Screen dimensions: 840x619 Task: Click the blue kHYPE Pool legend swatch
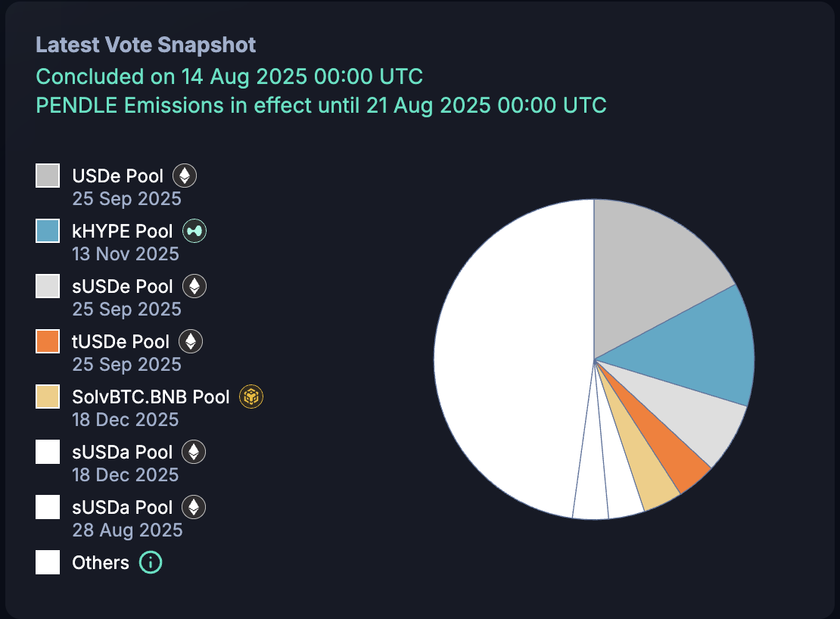pos(48,231)
